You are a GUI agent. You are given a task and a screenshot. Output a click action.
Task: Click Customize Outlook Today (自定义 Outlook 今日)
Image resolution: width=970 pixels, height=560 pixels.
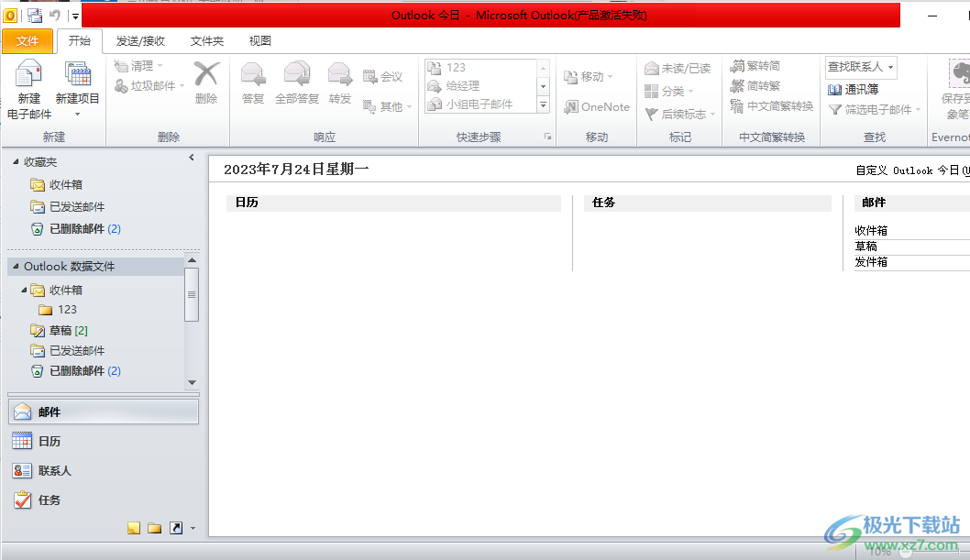pyautogui.click(x=912, y=170)
